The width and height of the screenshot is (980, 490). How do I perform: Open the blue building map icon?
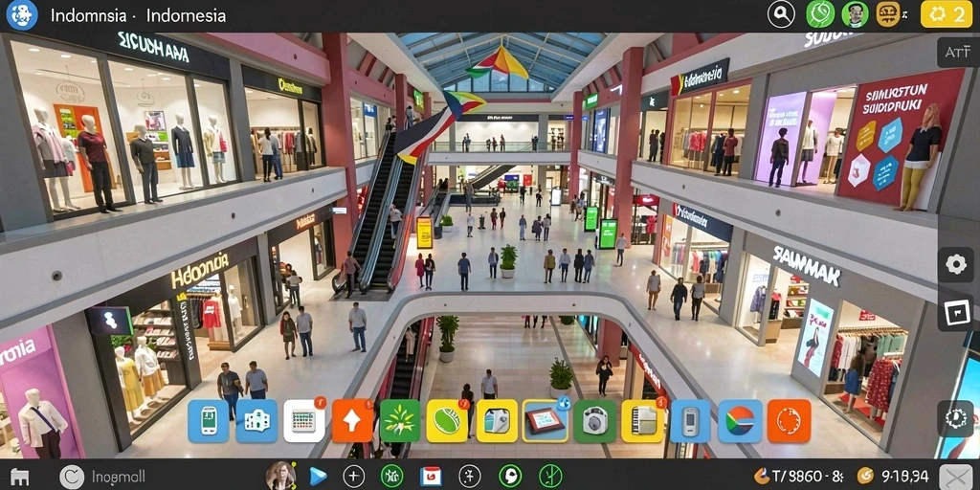(256, 421)
